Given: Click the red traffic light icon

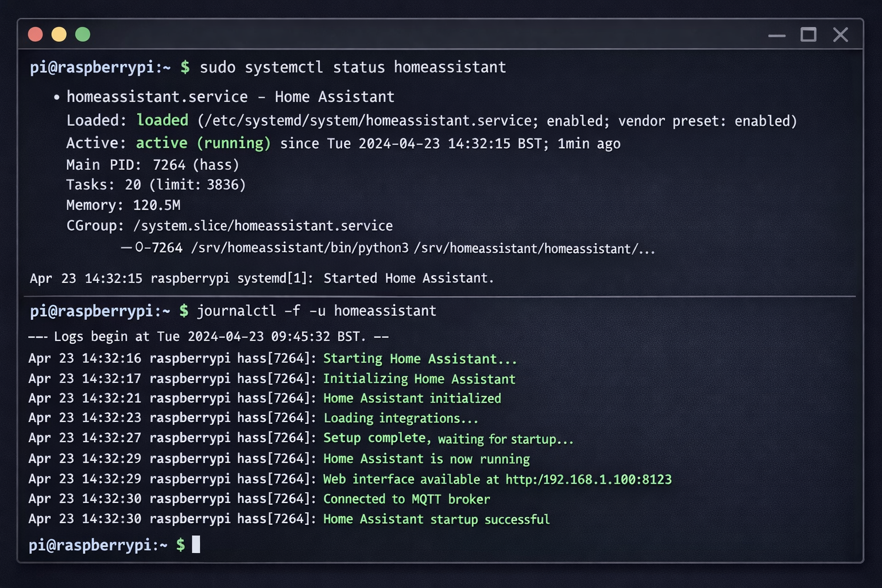Looking at the screenshot, I should click(x=35, y=34).
